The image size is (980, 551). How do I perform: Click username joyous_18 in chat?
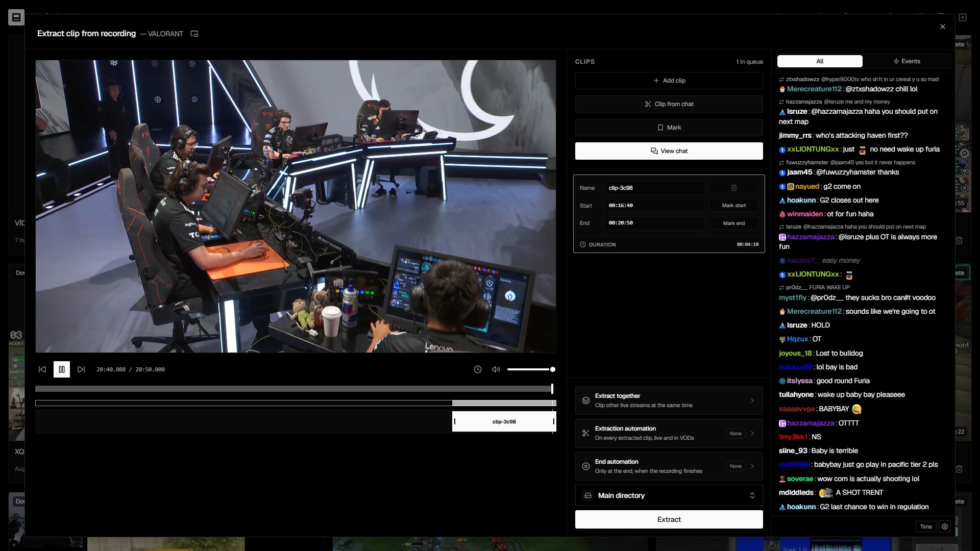795,353
